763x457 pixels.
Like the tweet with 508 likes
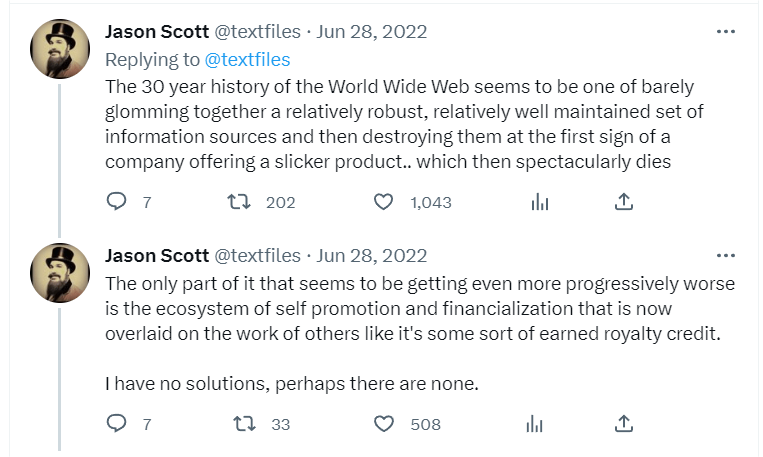coord(383,424)
